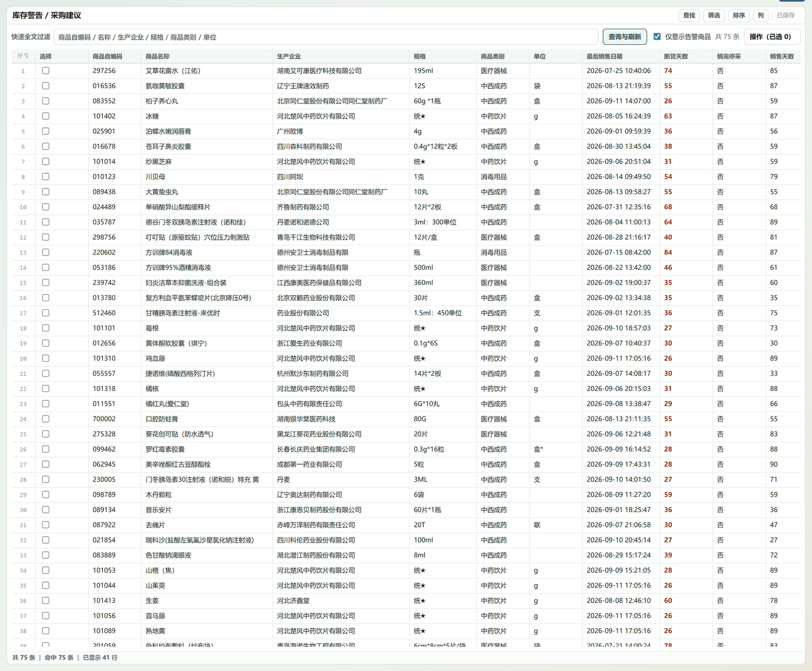
Task: Click product code 512460
Action: tap(104, 313)
